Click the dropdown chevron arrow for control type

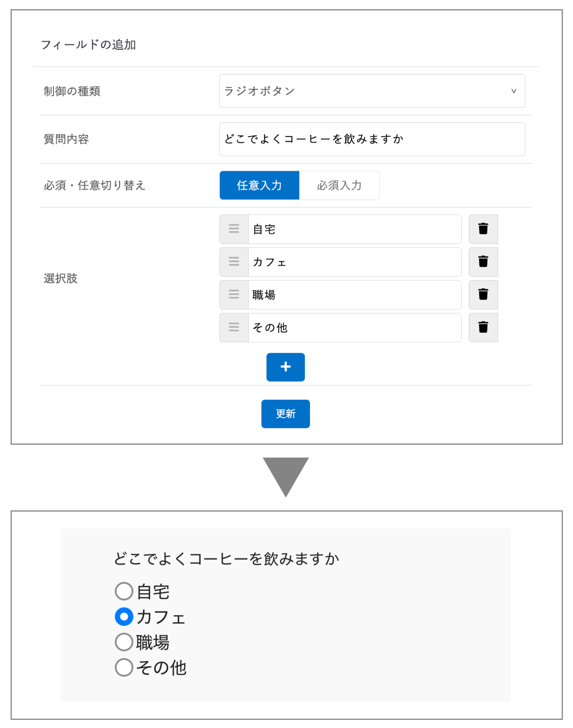pyautogui.click(x=513, y=91)
